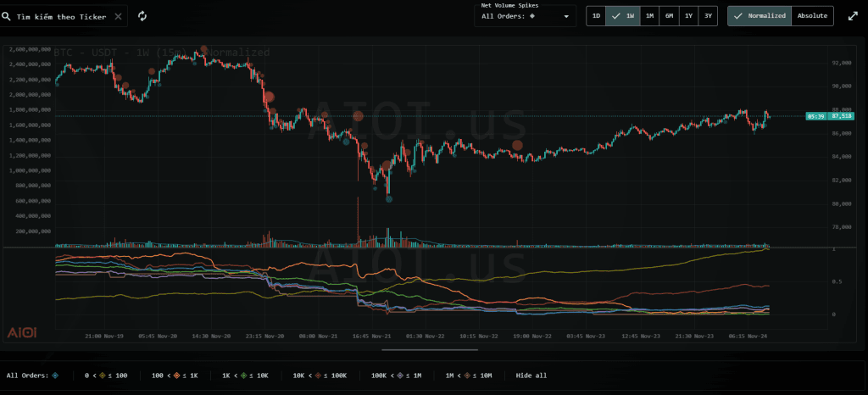The height and width of the screenshot is (395, 868).
Task: Clear the ticker search with the X icon
Action: 118,16
